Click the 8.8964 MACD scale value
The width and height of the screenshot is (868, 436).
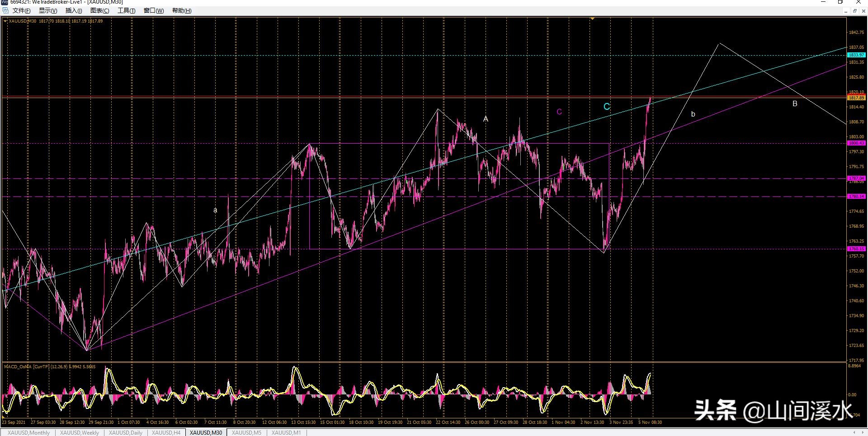coord(854,366)
